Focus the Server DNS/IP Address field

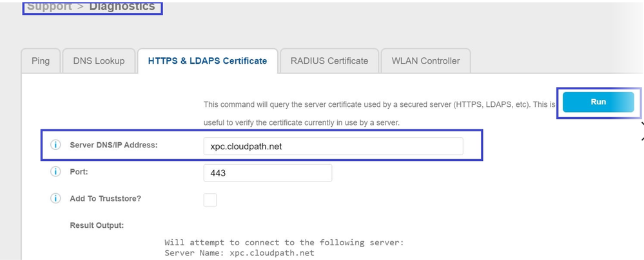[x=333, y=146]
